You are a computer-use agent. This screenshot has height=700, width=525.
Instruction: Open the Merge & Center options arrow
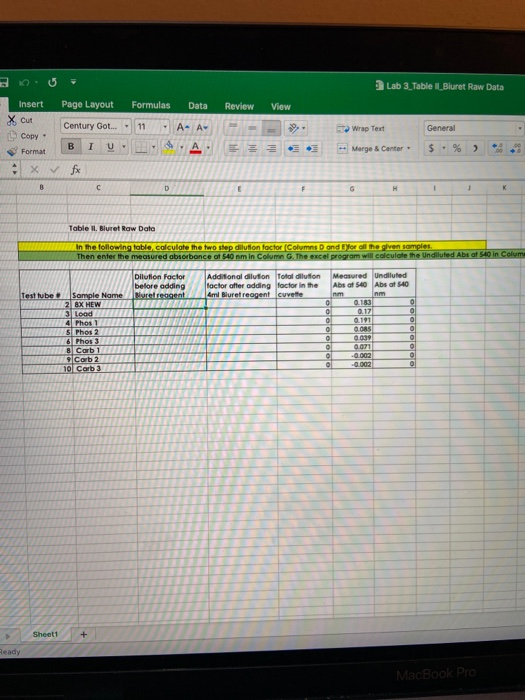click(408, 149)
